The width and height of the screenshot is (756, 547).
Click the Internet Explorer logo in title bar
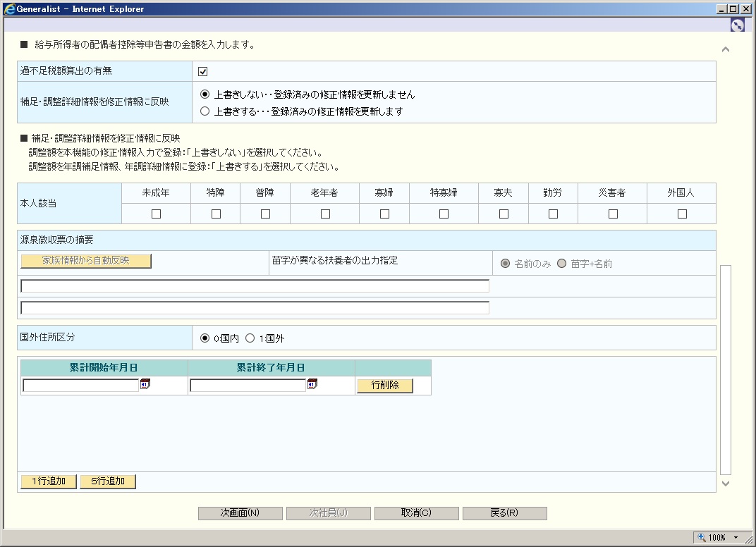tap(10, 9)
